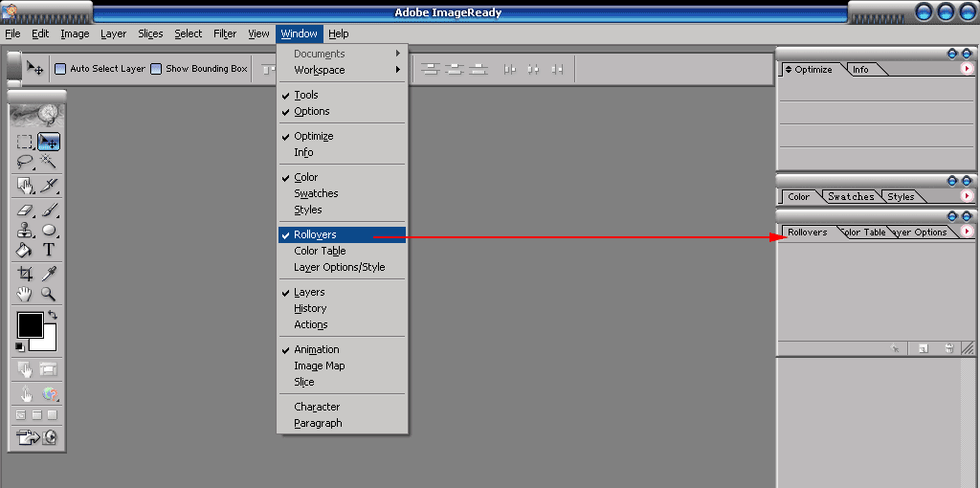Switch to the Layer Options tab
This screenshot has height=488, width=980.
(921, 232)
